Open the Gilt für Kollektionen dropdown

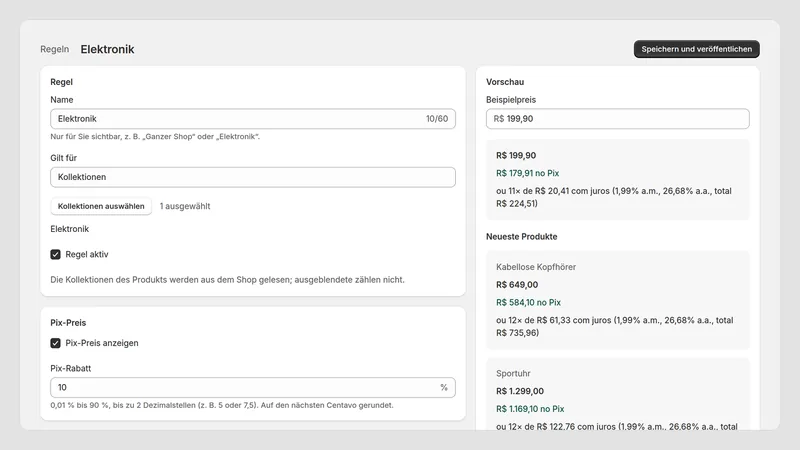click(253, 177)
